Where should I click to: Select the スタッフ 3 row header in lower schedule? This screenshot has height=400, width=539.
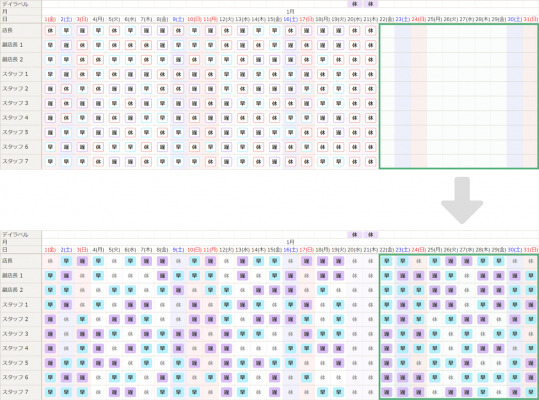pos(21,334)
